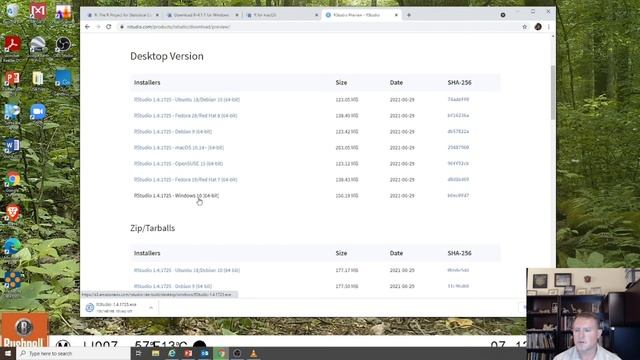Open Internet Explorer from the taskbar
This screenshot has height=360, width=640.
coord(172,353)
